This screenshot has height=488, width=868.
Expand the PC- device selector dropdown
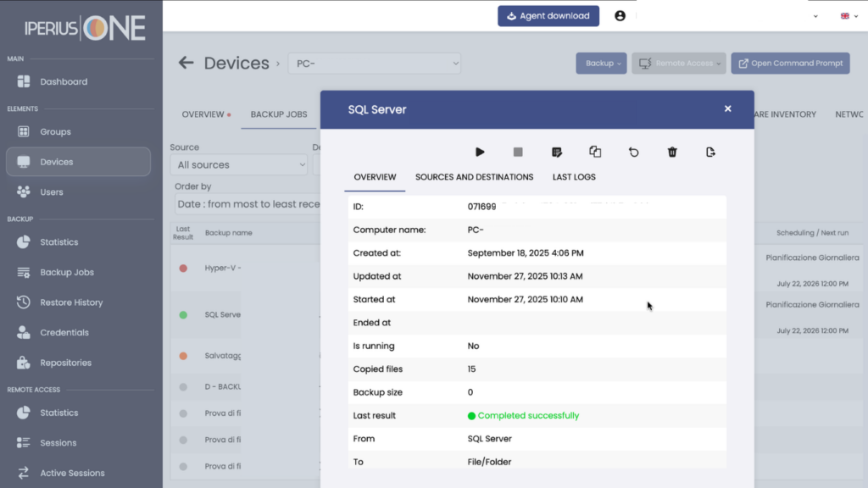coord(374,64)
